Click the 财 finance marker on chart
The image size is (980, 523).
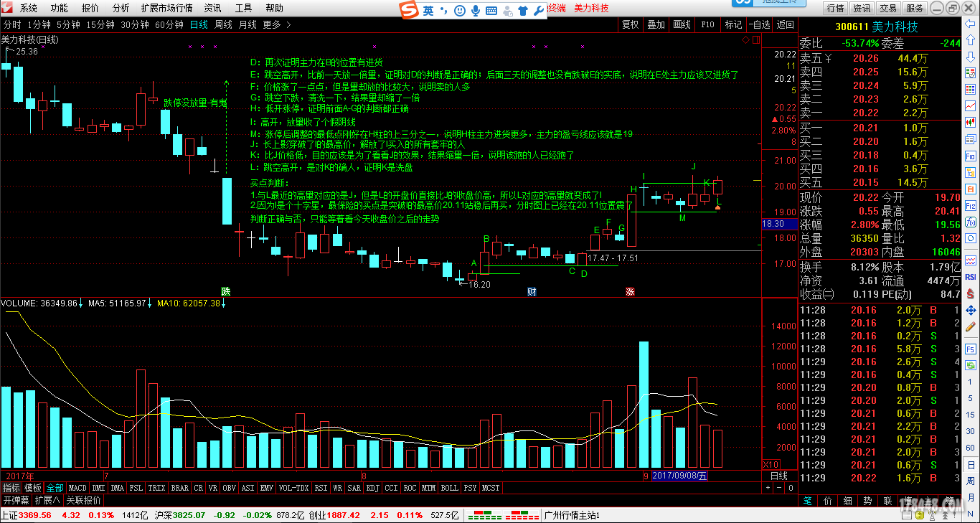(532, 292)
